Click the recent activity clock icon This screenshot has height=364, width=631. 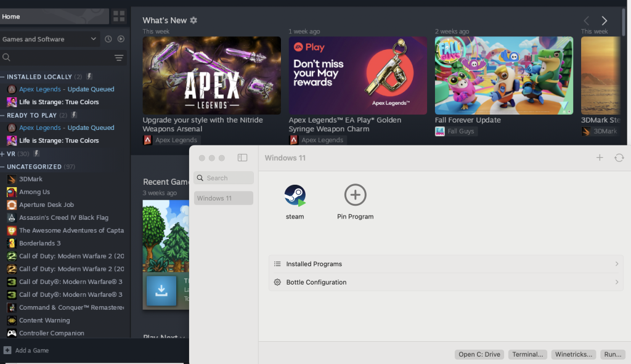[x=108, y=39]
